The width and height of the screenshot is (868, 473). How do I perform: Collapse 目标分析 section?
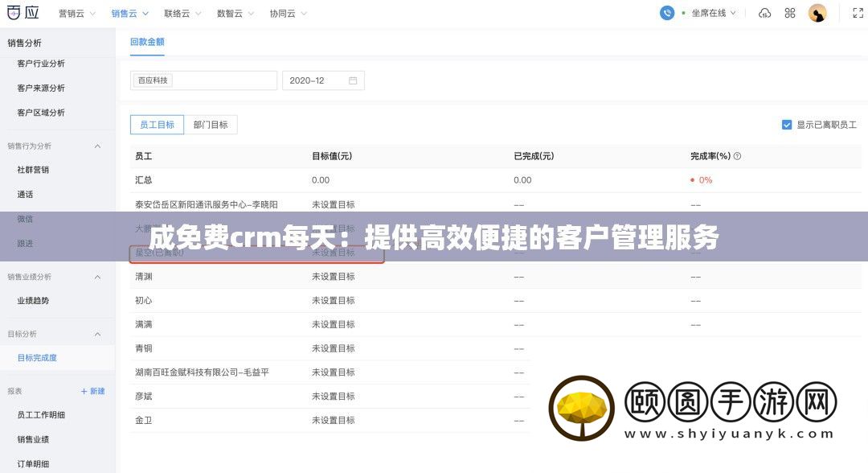click(x=97, y=334)
